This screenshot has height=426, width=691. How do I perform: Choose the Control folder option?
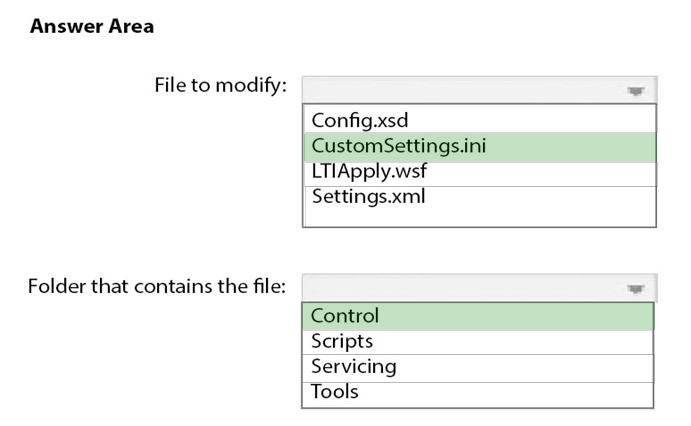478,316
